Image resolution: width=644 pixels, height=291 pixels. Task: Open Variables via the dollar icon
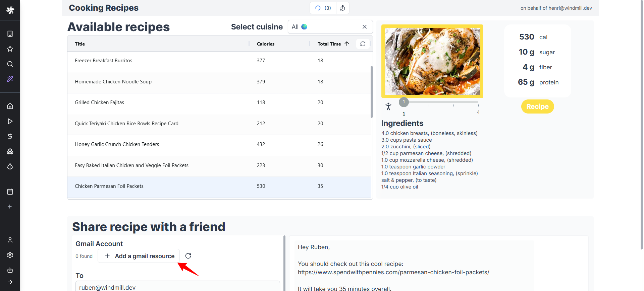pyautogui.click(x=10, y=136)
